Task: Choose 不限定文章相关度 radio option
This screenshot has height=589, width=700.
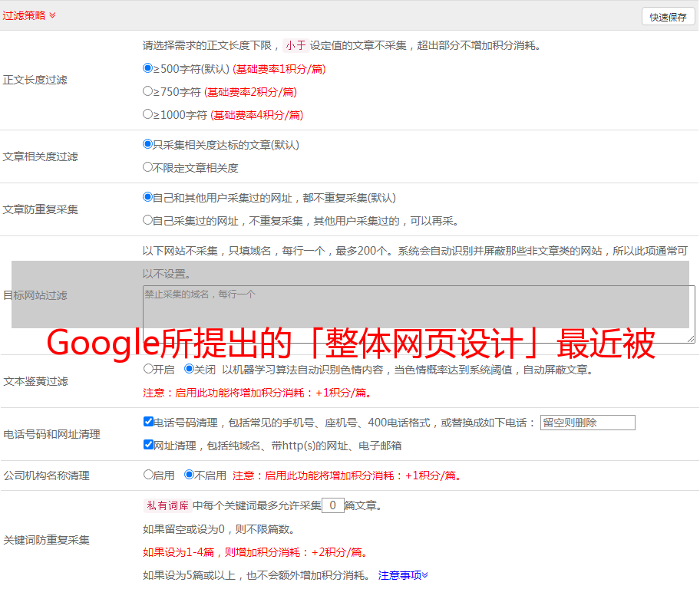Action: [x=148, y=167]
